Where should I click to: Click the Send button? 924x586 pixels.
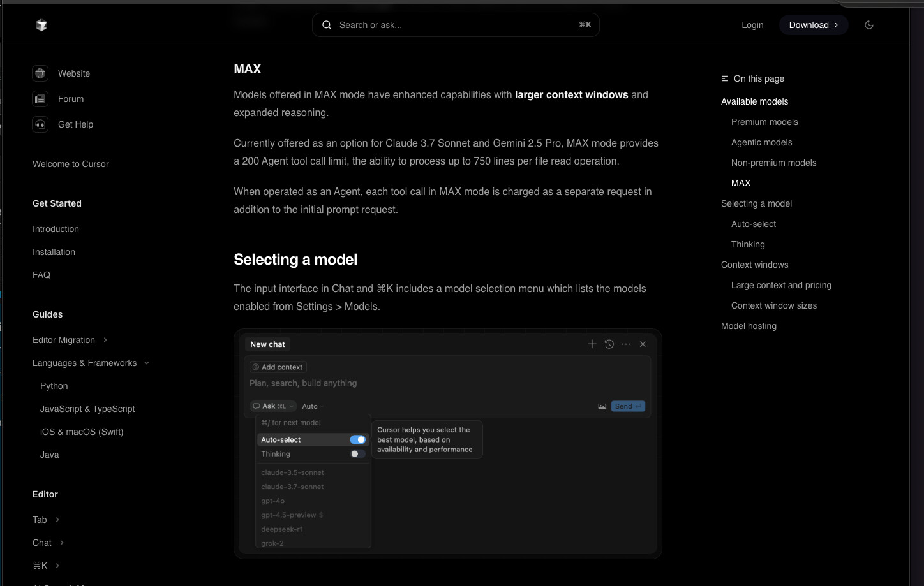[628, 406]
